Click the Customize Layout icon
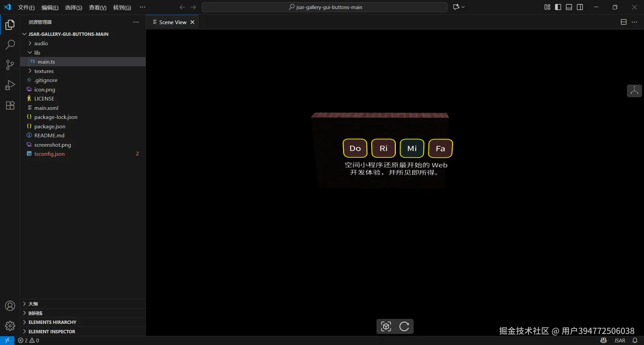644x345 pixels. tap(547, 7)
